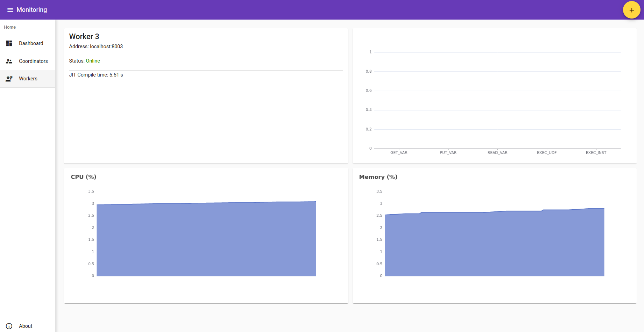Viewport: 644px width, 332px height.
Task: Click the Home section label
Action: (10, 27)
